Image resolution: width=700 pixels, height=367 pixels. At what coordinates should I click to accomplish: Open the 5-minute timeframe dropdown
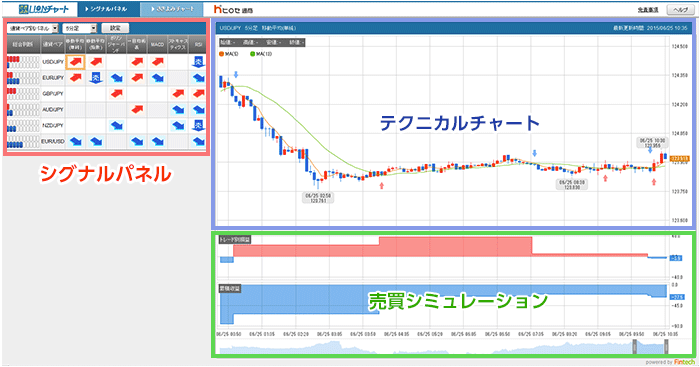80,28
